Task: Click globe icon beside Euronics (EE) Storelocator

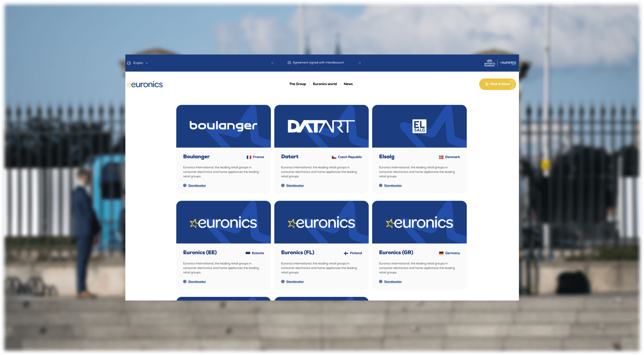Action: [x=185, y=282]
